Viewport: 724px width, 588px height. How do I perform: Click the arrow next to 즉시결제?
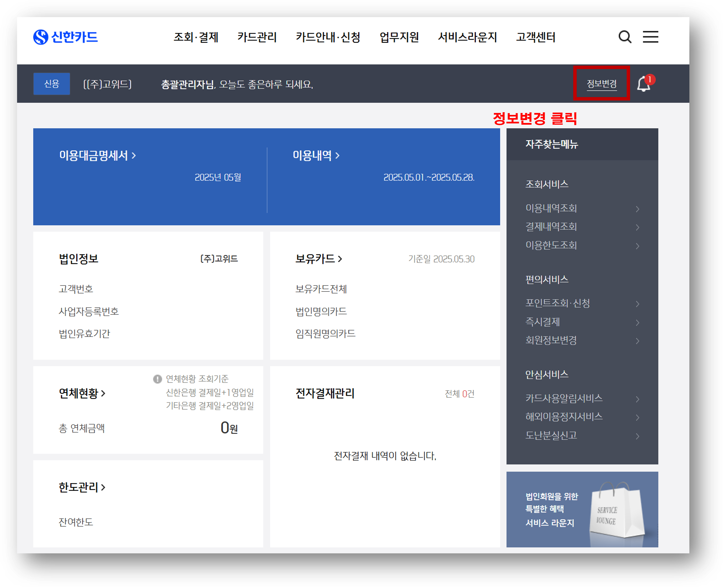coord(637,323)
